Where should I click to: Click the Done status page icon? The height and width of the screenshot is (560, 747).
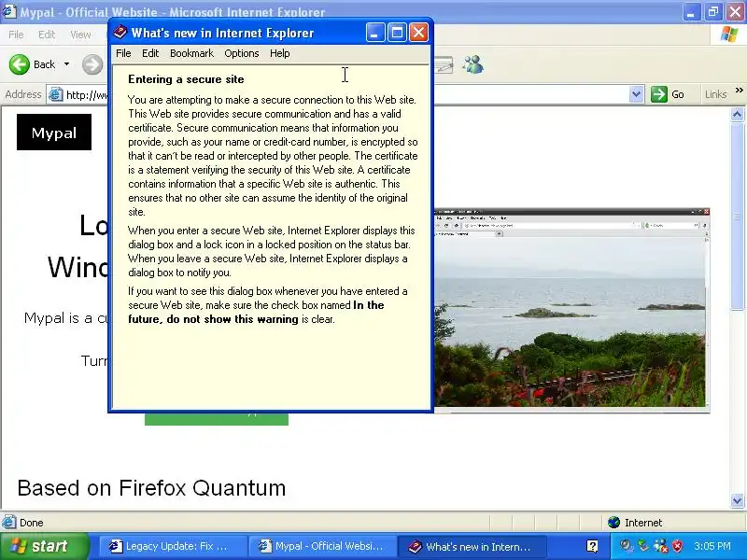9,523
